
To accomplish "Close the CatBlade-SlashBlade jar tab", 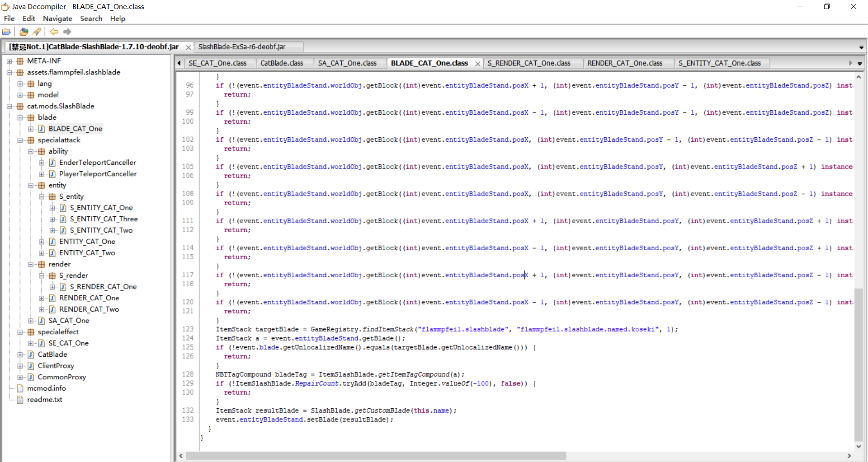I will pyautogui.click(x=188, y=47).
